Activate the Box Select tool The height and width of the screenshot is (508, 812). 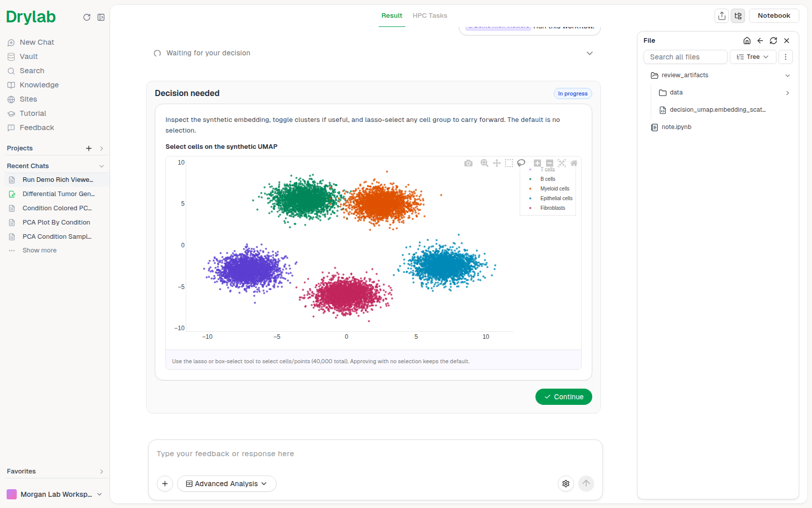(x=509, y=163)
